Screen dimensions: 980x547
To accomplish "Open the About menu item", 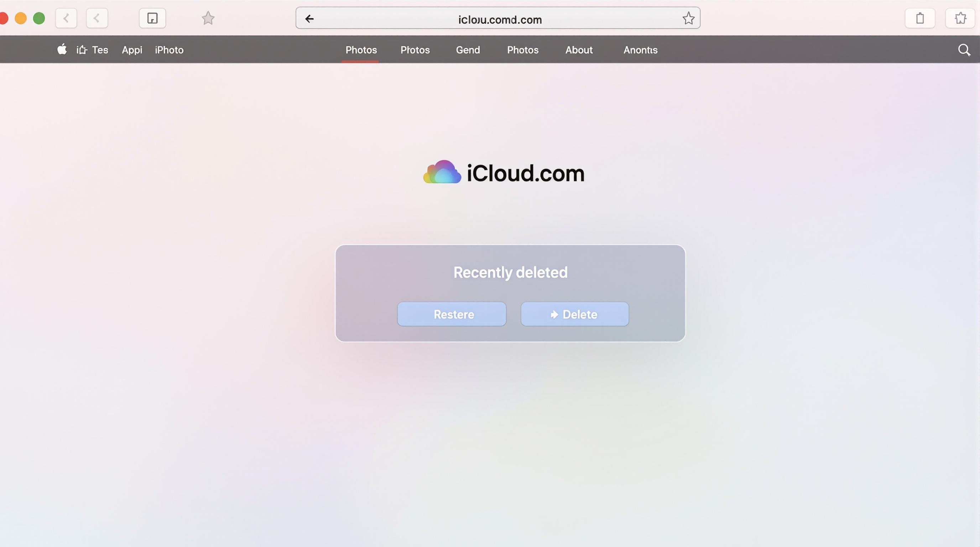I will [x=579, y=50].
